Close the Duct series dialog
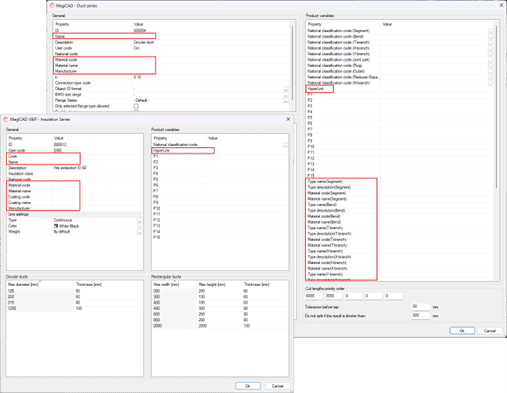507x393 pixels. point(501,5)
